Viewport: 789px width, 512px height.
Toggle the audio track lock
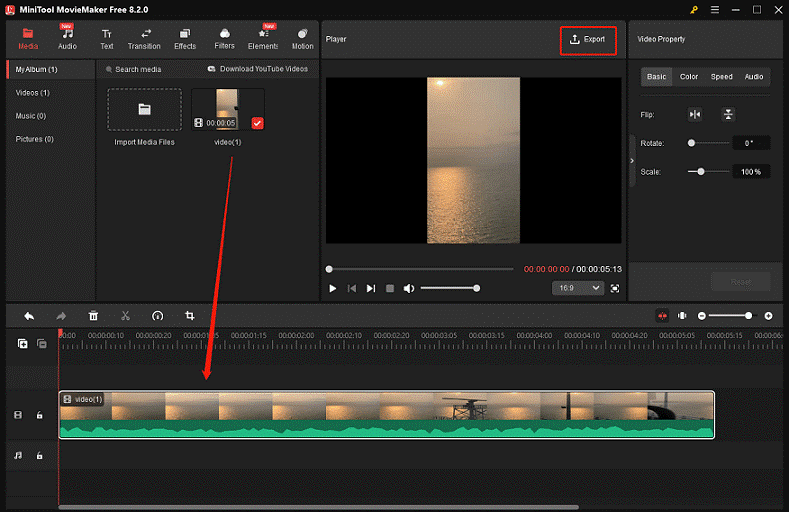[x=40, y=455]
